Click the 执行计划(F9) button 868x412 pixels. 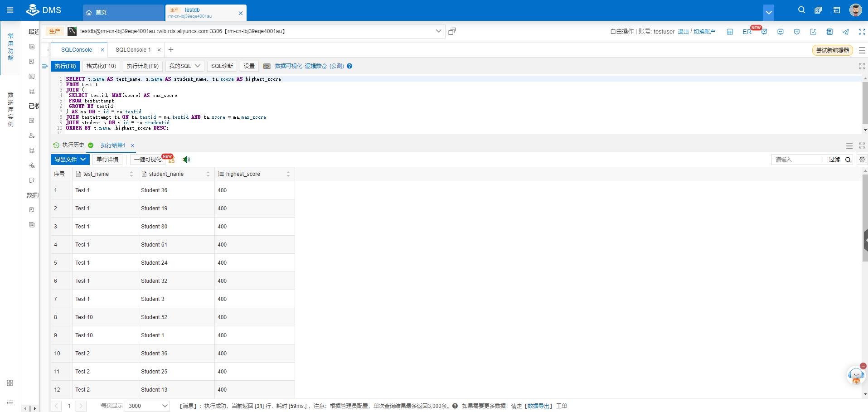coord(143,66)
